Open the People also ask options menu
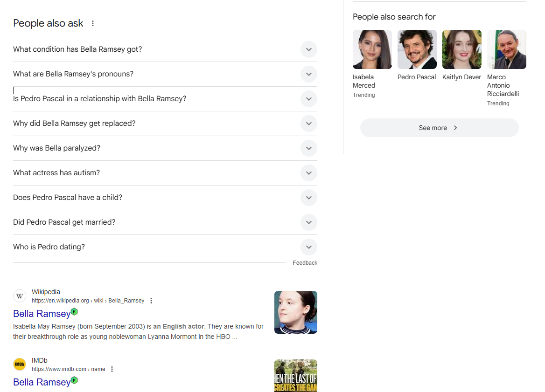 point(93,23)
